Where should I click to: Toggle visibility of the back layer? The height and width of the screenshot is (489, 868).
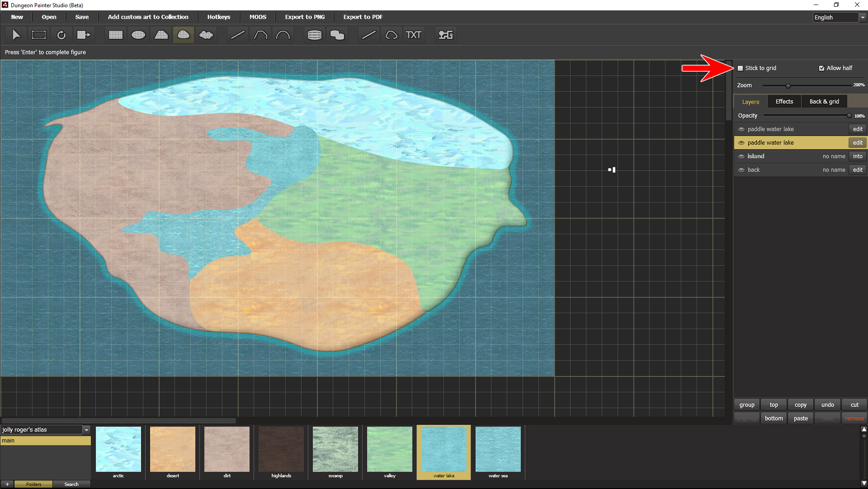click(x=742, y=170)
